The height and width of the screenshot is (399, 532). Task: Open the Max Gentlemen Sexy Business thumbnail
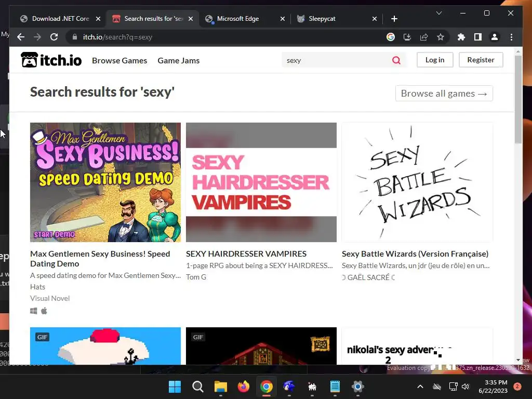[105, 182]
